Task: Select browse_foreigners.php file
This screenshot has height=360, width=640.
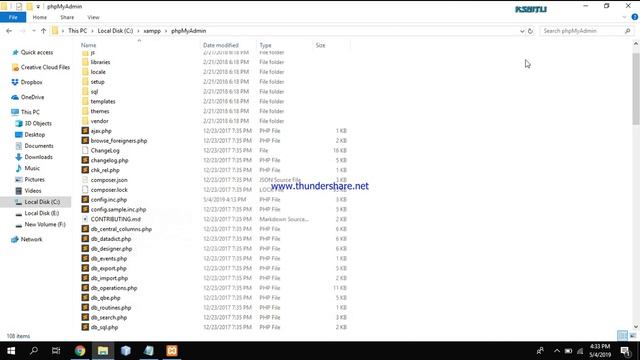Action: click(119, 140)
